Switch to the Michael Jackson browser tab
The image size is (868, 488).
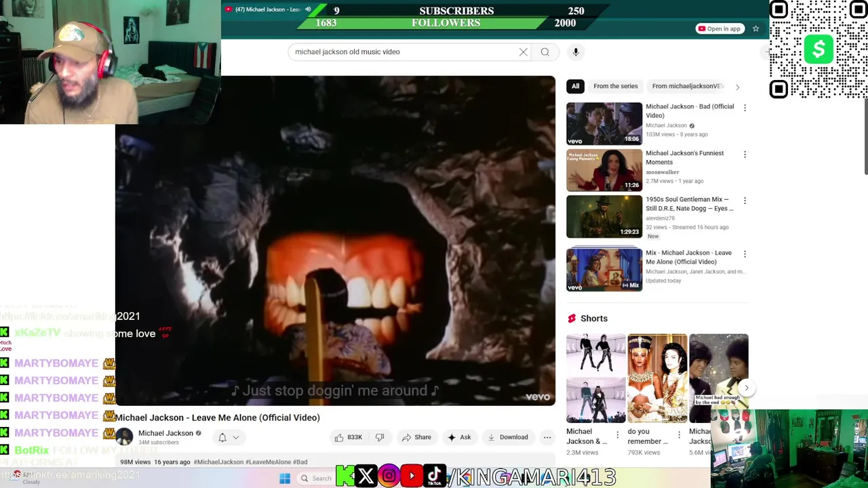pos(268,9)
